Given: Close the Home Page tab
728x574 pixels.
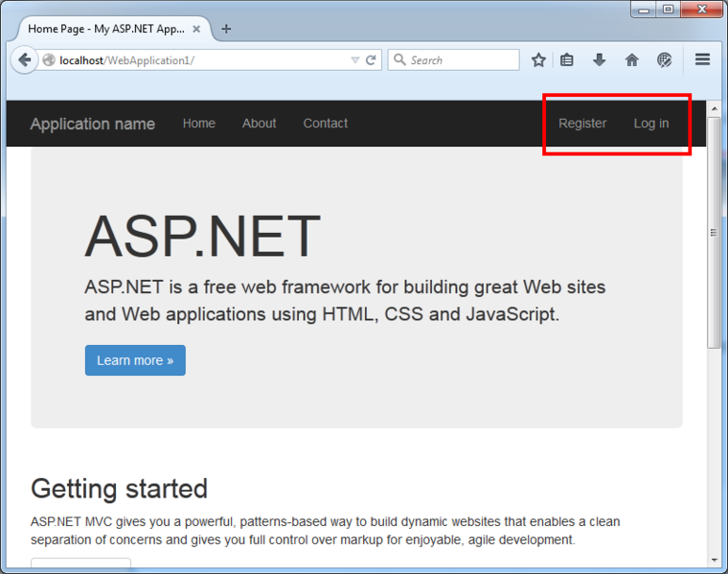Looking at the screenshot, I should (x=196, y=29).
